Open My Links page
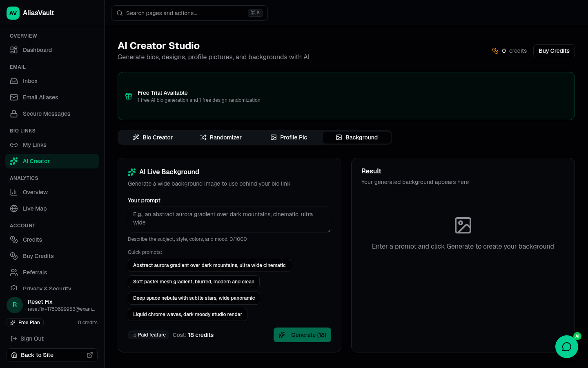Screen dimensions: 588x368 pos(52,145)
